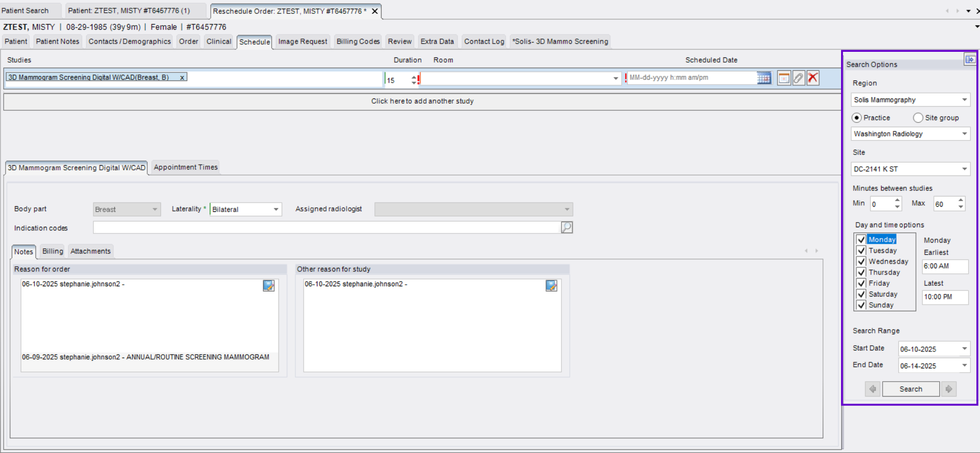This screenshot has height=453, width=980.
Task: Click the Indication codes input field
Action: coord(327,227)
